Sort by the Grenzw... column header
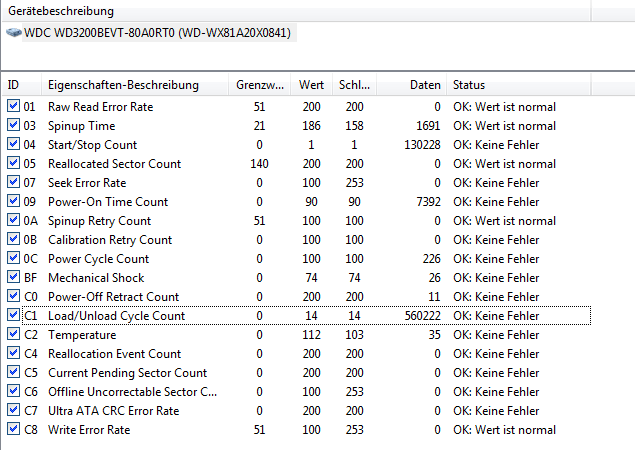 (x=260, y=85)
